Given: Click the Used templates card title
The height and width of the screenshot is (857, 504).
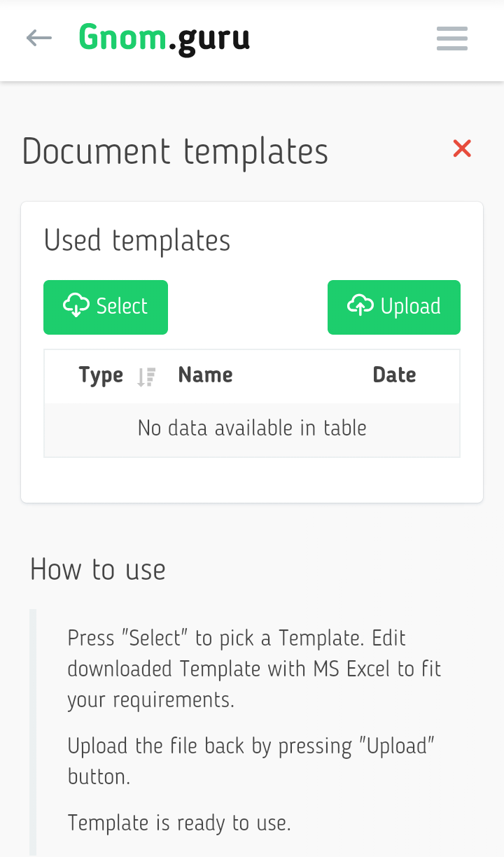Looking at the screenshot, I should tap(137, 241).
